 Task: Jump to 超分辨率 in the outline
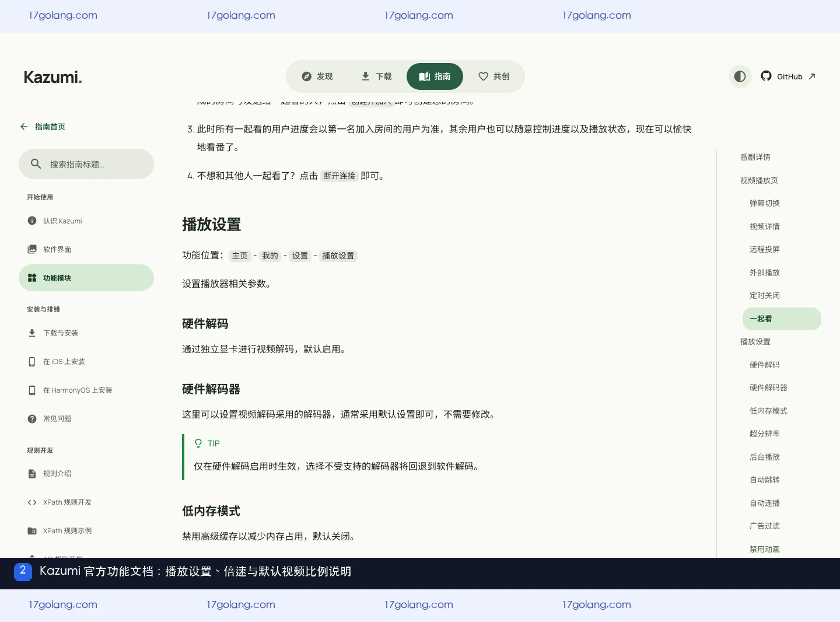click(765, 434)
